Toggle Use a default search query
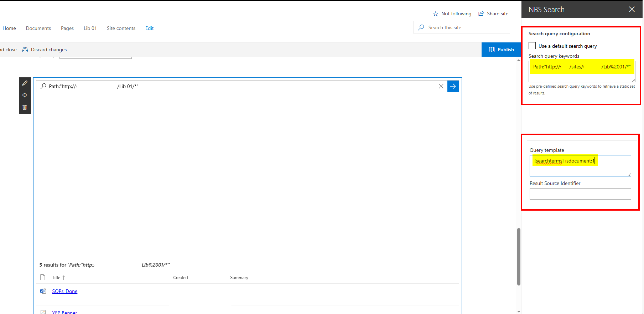644x314 pixels. pos(532,46)
